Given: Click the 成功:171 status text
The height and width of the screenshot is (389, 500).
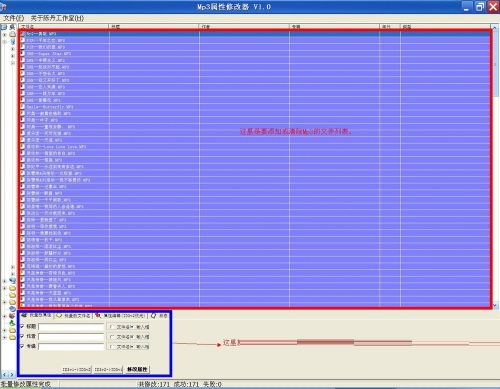Looking at the screenshot, I should tap(185, 384).
